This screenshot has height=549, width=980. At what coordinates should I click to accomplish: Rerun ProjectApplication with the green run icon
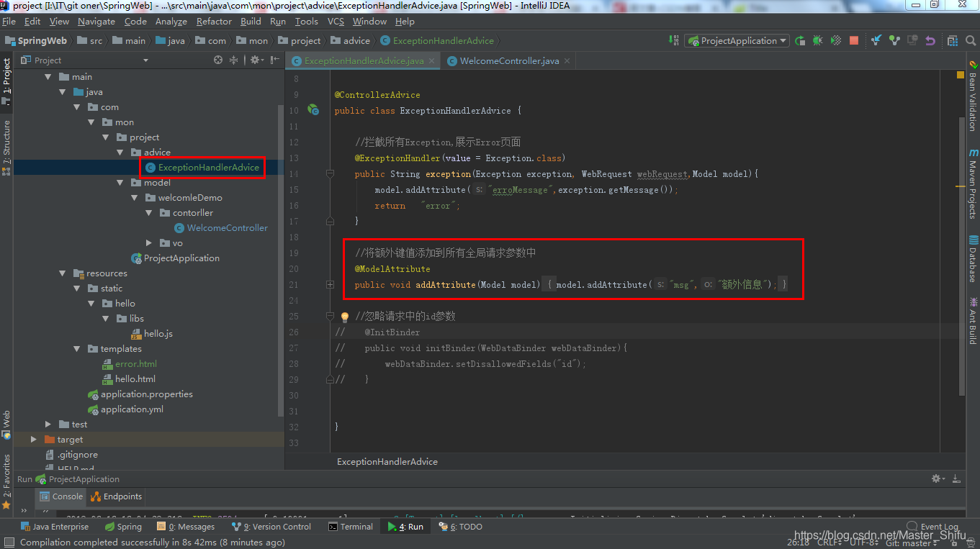[x=800, y=41]
